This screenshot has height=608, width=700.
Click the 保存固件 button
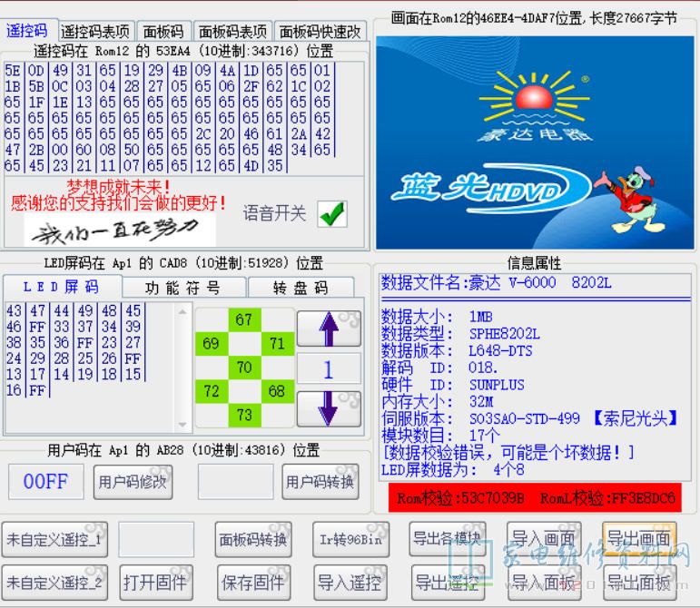tap(253, 583)
